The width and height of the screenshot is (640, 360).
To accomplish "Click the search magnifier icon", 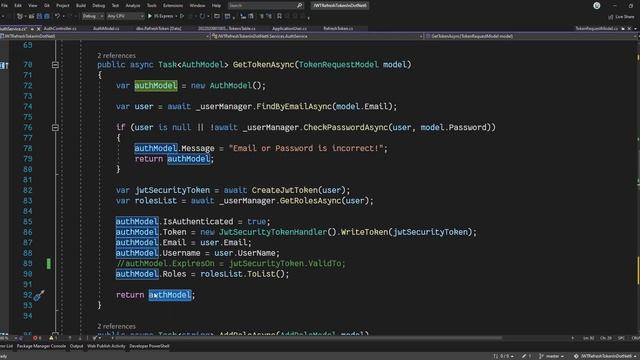I will (x=299, y=6).
